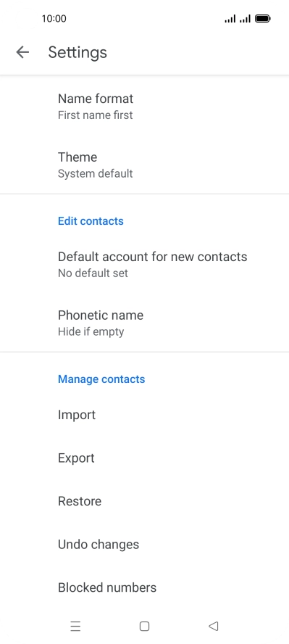The height and width of the screenshot is (644, 289).
Task: Tap the second signal strength icon
Action: tap(245, 18)
